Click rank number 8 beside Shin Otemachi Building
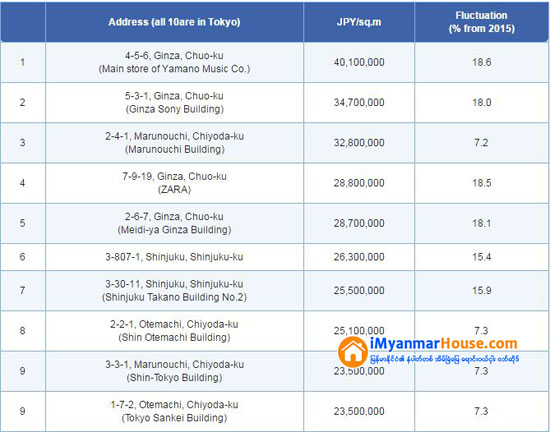 pos(22,331)
